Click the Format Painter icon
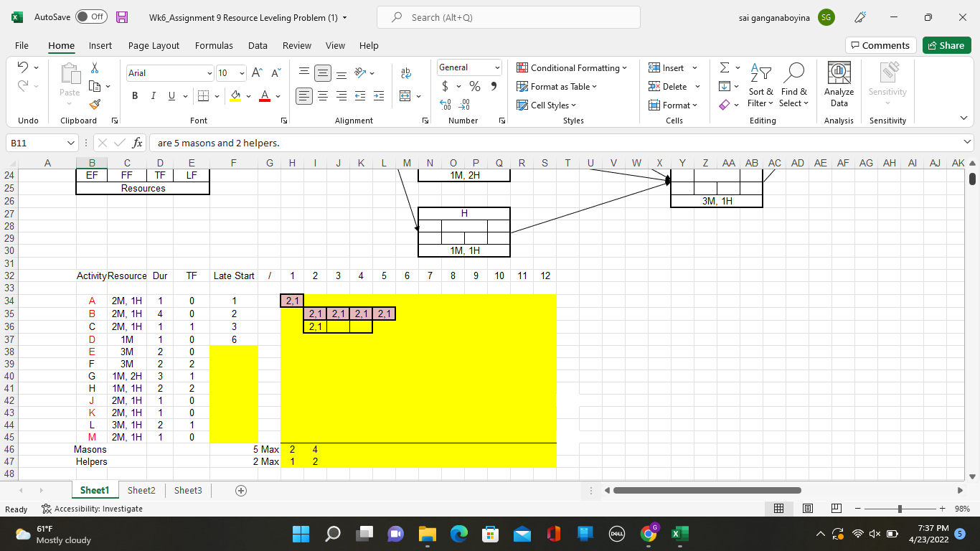Image resolution: width=980 pixels, height=551 pixels. tap(95, 105)
